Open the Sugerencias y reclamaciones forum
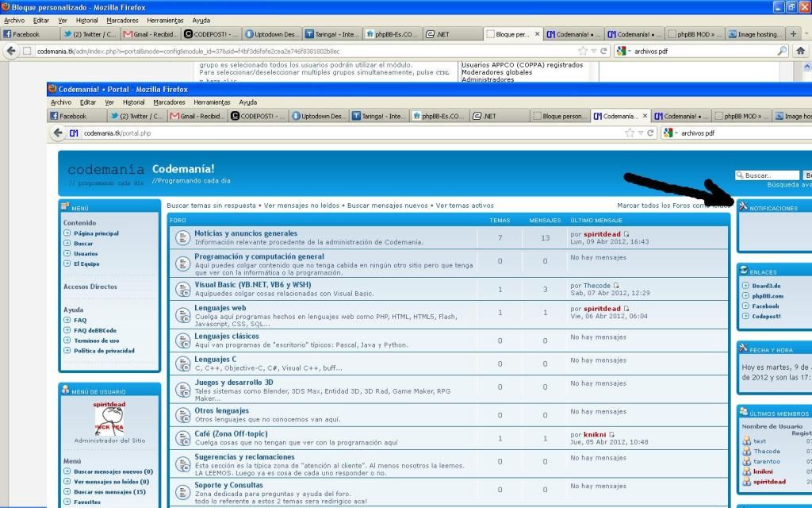 [x=244, y=456]
